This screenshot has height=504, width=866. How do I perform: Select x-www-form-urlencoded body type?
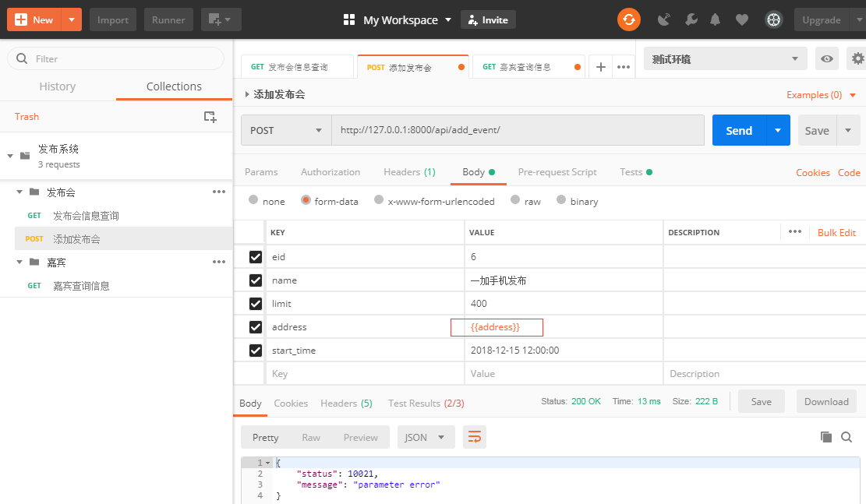(x=379, y=200)
